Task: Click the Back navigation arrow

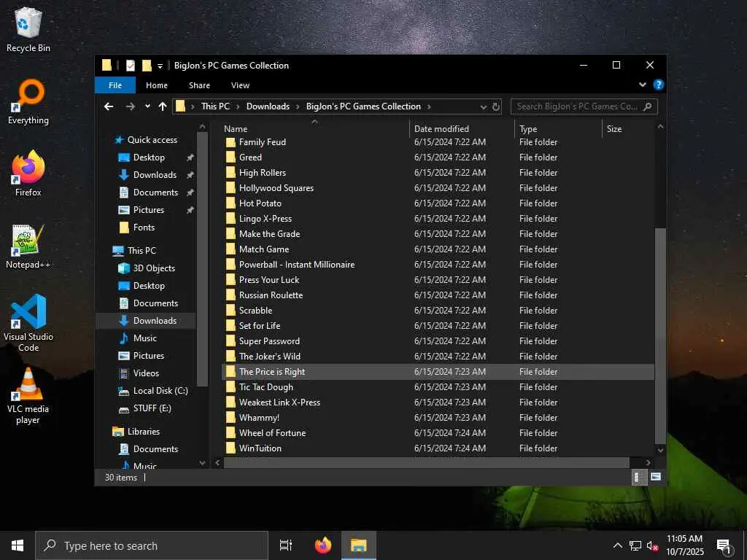Action: click(x=109, y=106)
